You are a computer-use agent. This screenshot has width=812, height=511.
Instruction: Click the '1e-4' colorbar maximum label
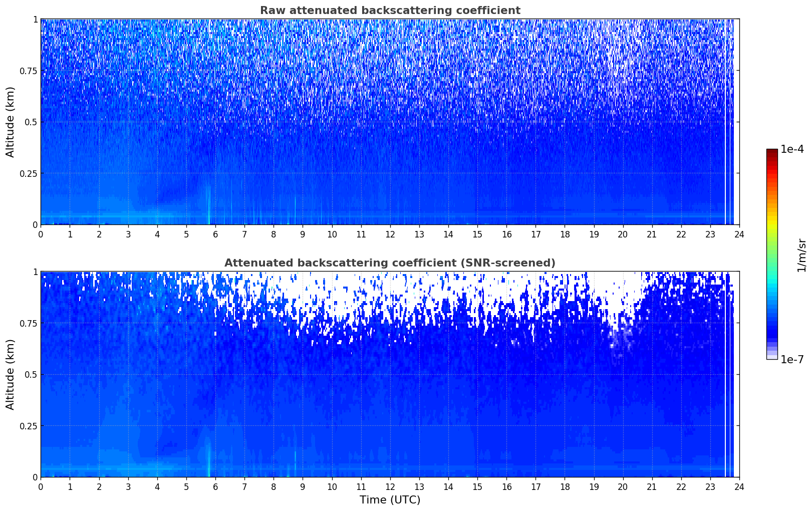click(792, 149)
